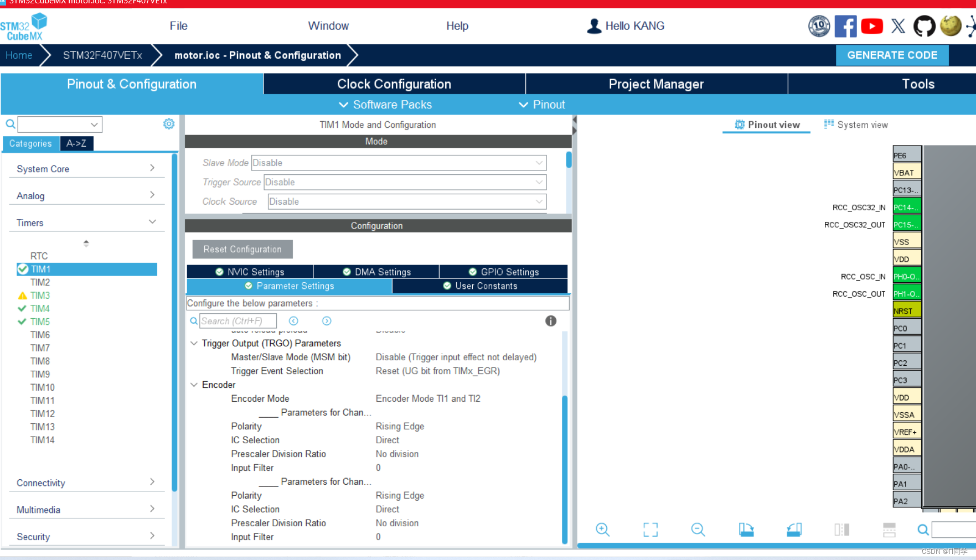This screenshot has height=560, width=976.
Task: Rotate the chip clockwise icon
Action: (746, 530)
